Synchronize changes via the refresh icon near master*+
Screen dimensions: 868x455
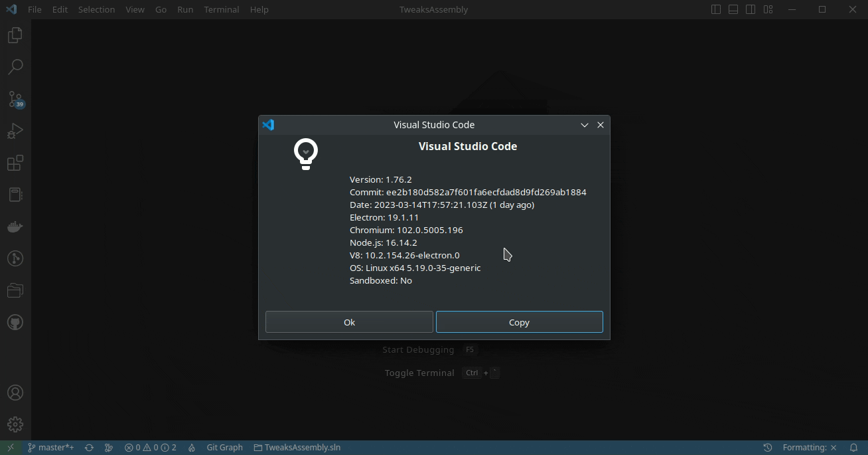point(88,447)
